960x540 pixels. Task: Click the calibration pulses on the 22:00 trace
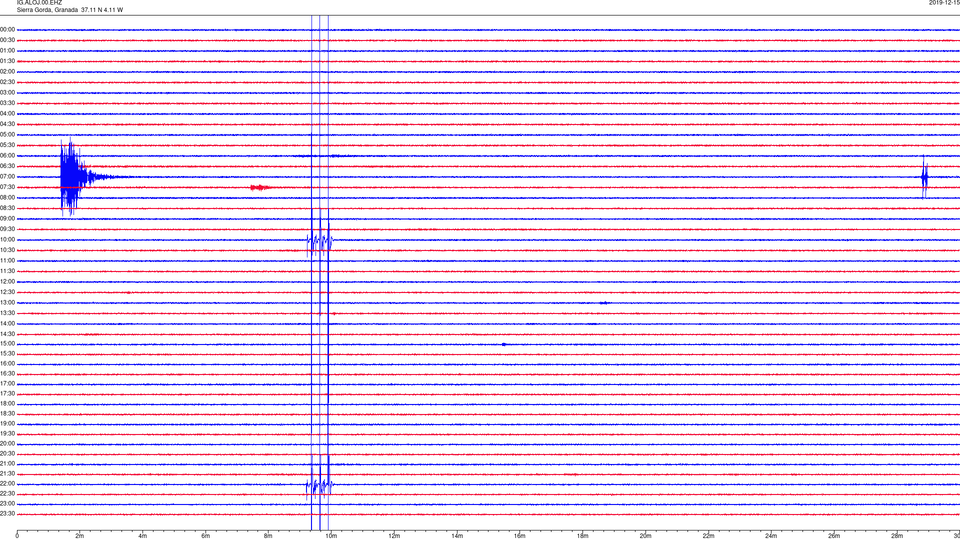click(320, 485)
